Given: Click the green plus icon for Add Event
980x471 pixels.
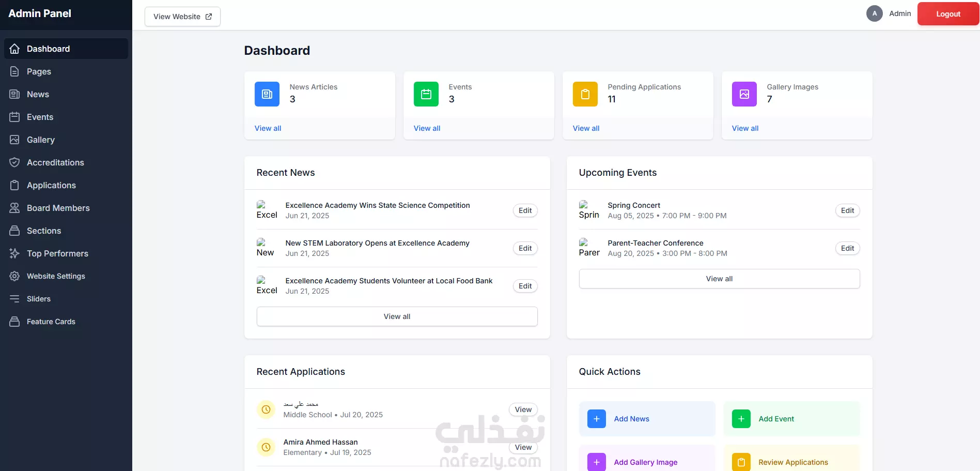Looking at the screenshot, I should [x=741, y=419].
